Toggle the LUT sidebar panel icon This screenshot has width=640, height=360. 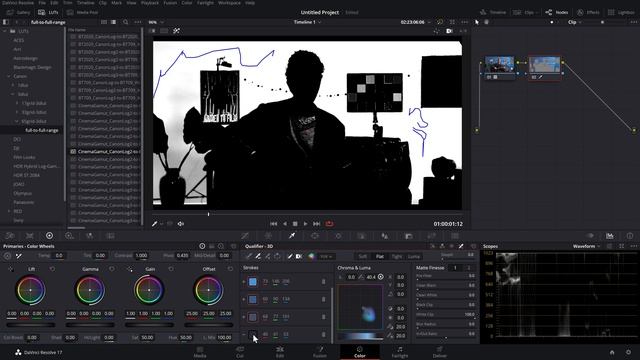tap(6, 22)
